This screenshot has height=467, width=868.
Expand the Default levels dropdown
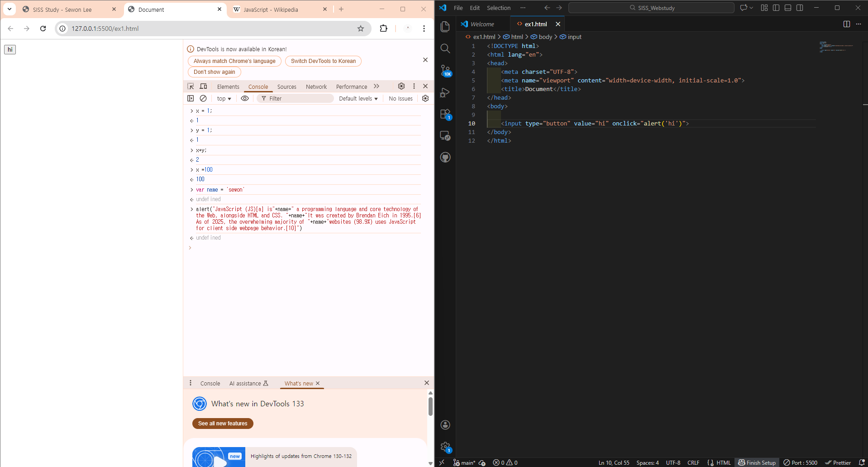pos(358,99)
